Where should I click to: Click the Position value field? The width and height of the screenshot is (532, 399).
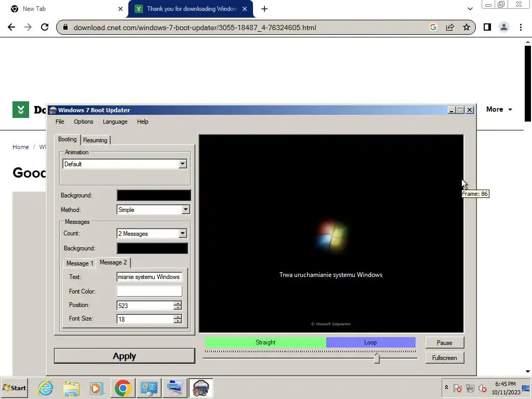click(x=145, y=305)
